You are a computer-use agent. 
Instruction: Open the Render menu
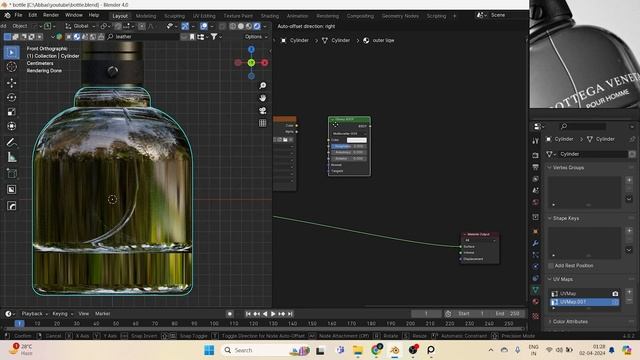pyautogui.click(x=51, y=15)
